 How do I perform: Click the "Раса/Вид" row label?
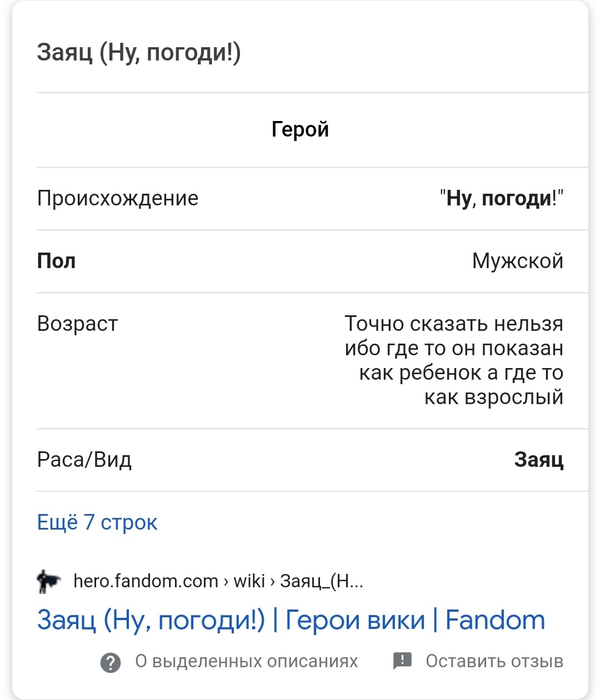tap(84, 460)
